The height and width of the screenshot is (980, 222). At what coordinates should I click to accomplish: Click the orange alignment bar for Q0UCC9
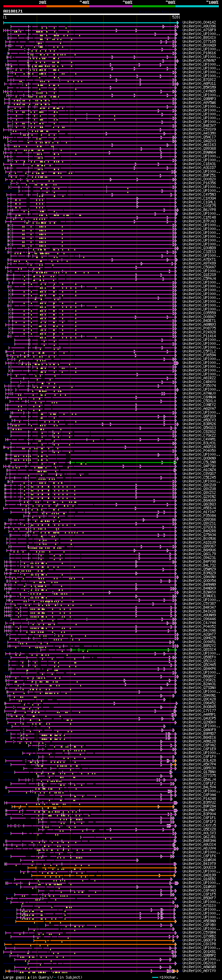coord(101,868)
